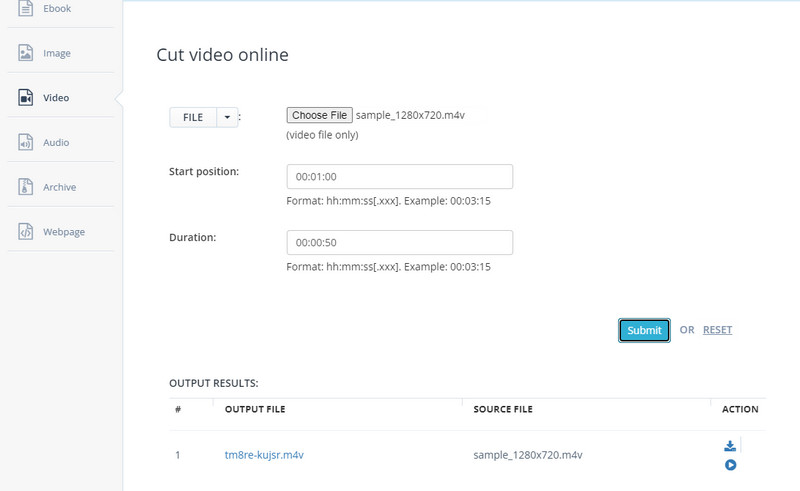Click the SOURCE FILE column header

tap(502, 409)
